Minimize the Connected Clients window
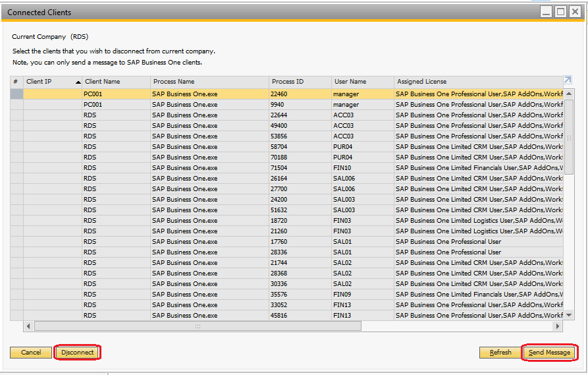 [x=547, y=12]
